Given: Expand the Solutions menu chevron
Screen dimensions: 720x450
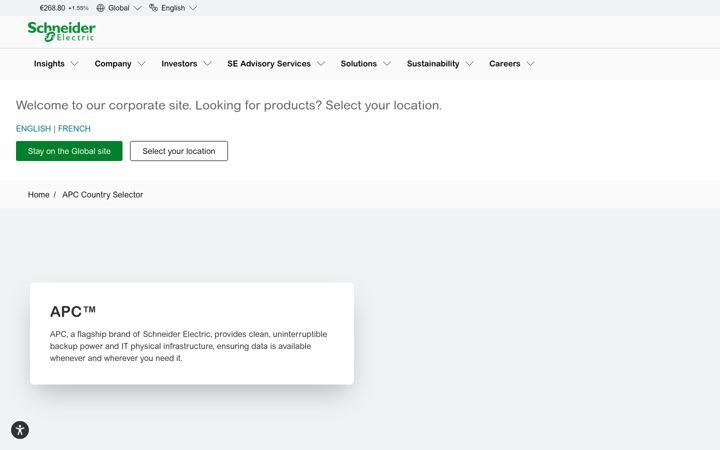Looking at the screenshot, I should pos(387,64).
